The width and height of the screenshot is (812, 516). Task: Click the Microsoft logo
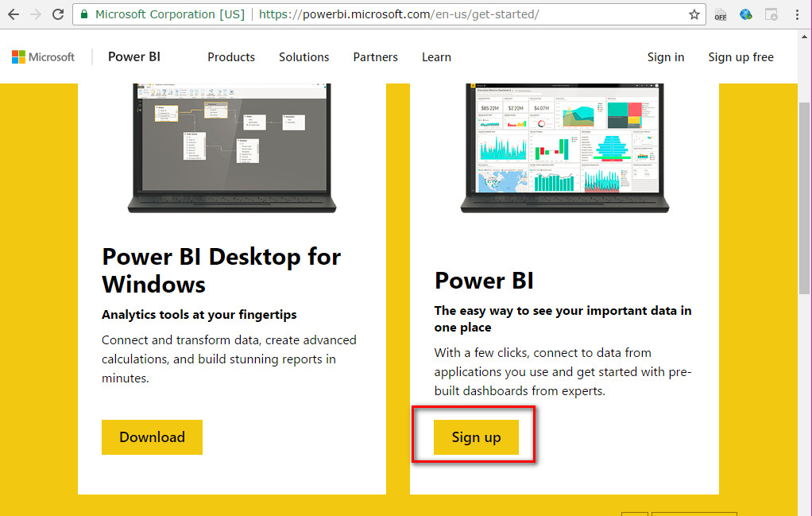point(42,56)
